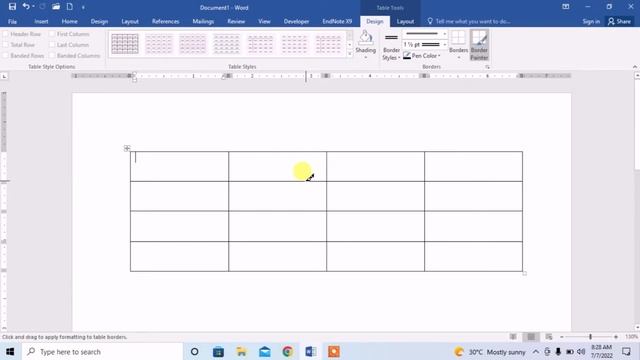
Task: Create a new blank document icon
Action: (x=70, y=7)
